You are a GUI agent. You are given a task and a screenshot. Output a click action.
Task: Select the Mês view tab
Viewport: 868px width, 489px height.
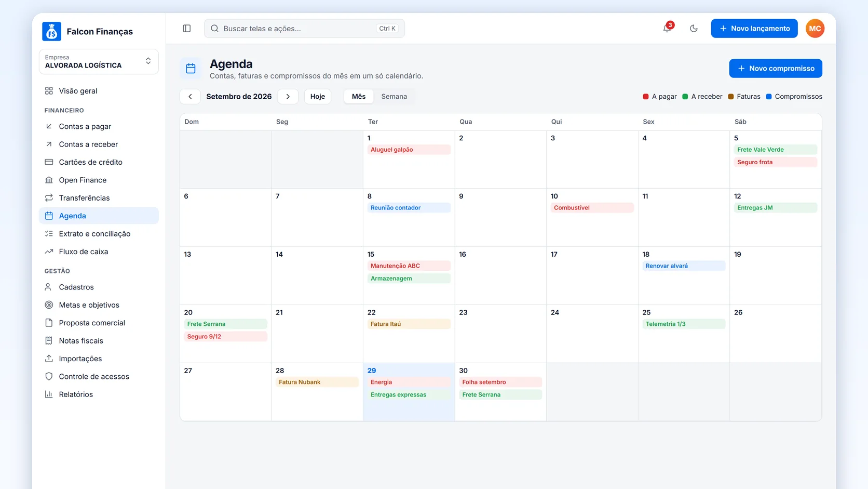(359, 97)
